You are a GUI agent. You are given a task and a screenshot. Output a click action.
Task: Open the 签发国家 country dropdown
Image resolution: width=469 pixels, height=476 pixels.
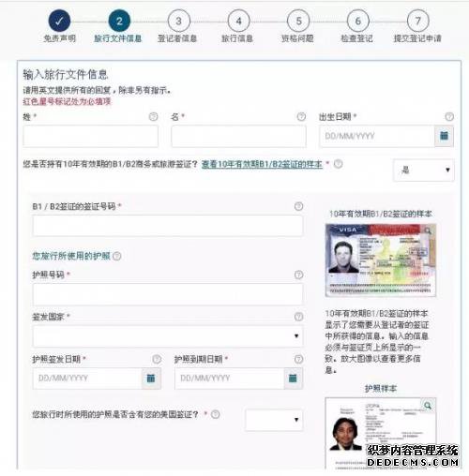pyautogui.click(x=168, y=336)
